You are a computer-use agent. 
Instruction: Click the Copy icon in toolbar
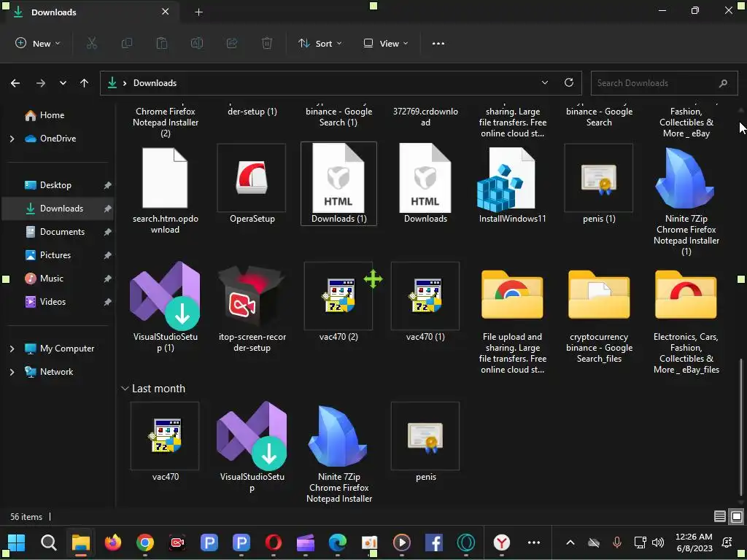pos(127,43)
